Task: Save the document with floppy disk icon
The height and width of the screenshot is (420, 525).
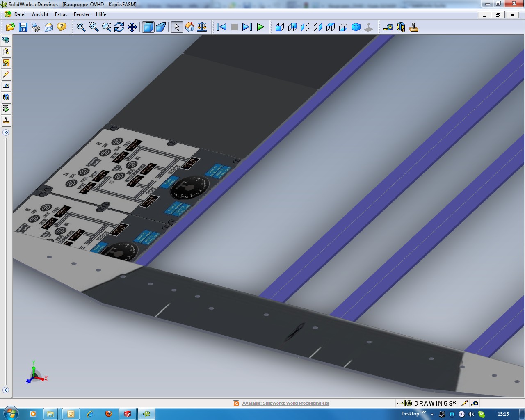Action: pyautogui.click(x=23, y=27)
